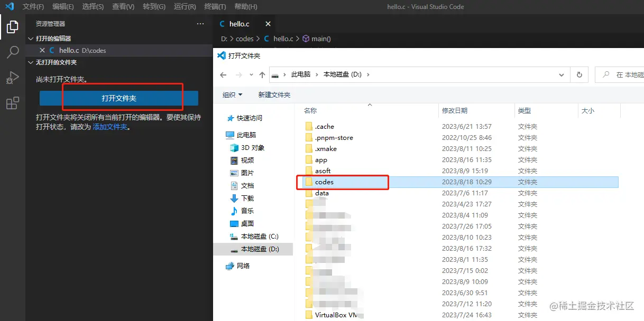Sort by 大小 column header
This screenshot has height=321, width=644.
pyautogui.click(x=588, y=110)
